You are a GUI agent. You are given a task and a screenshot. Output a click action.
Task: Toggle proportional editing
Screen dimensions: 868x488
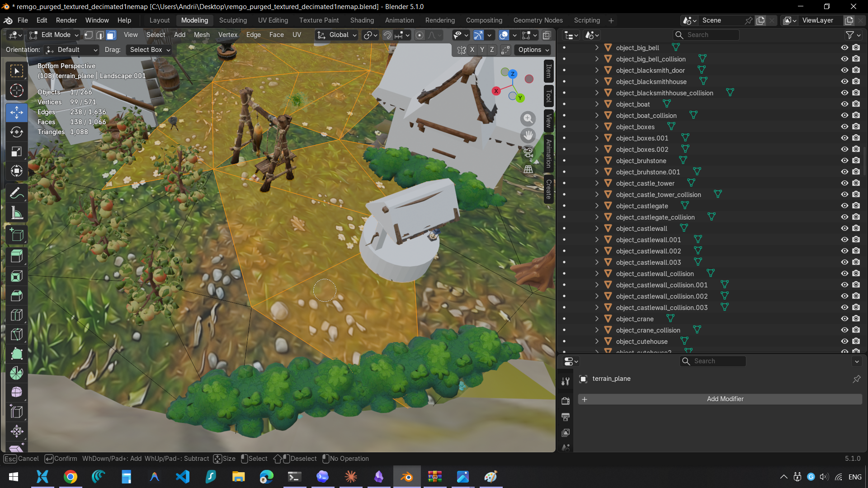[420, 35]
